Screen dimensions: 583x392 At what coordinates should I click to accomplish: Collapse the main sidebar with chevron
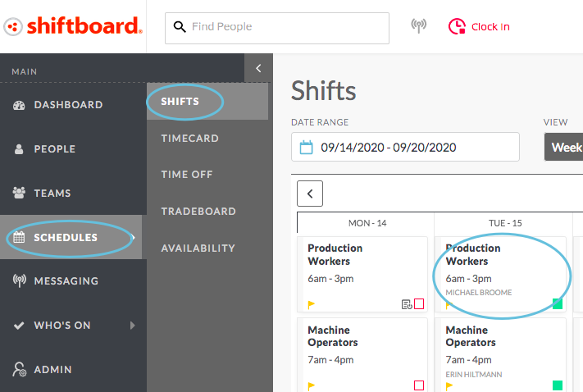point(258,68)
